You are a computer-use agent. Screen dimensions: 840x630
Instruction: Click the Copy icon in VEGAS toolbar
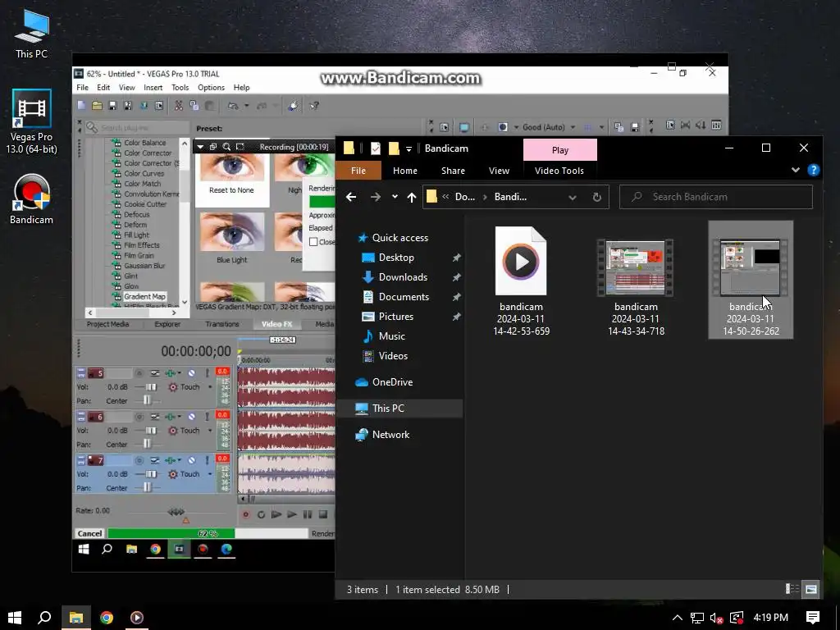point(194,106)
